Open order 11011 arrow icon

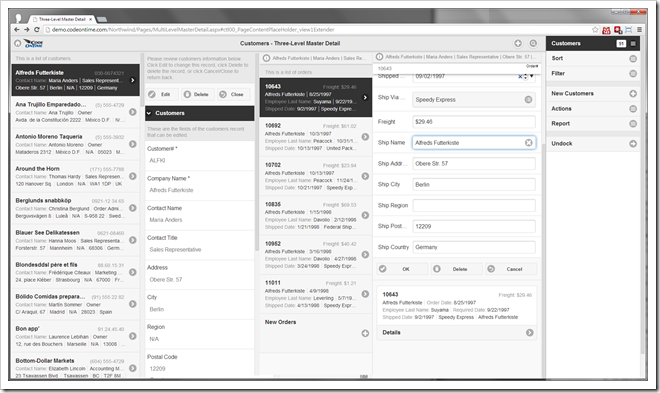365,294
